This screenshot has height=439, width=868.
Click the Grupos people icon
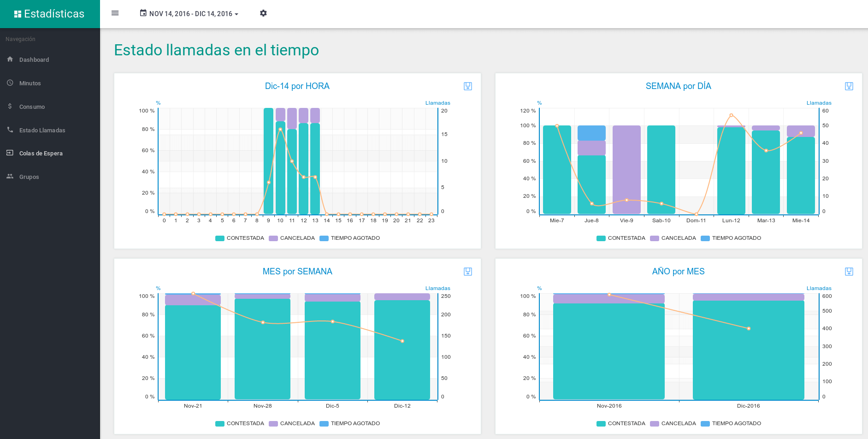pyautogui.click(x=10, y=176)
